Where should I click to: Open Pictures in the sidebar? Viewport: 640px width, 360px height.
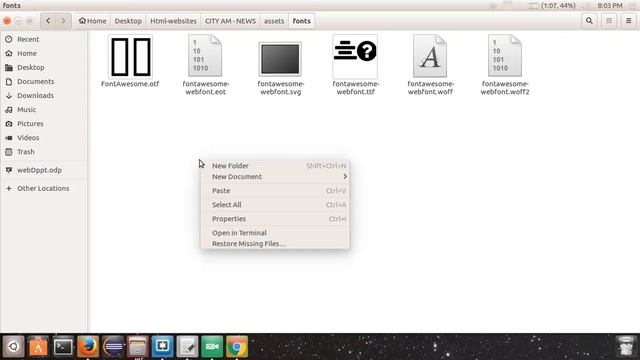(43, 124)
